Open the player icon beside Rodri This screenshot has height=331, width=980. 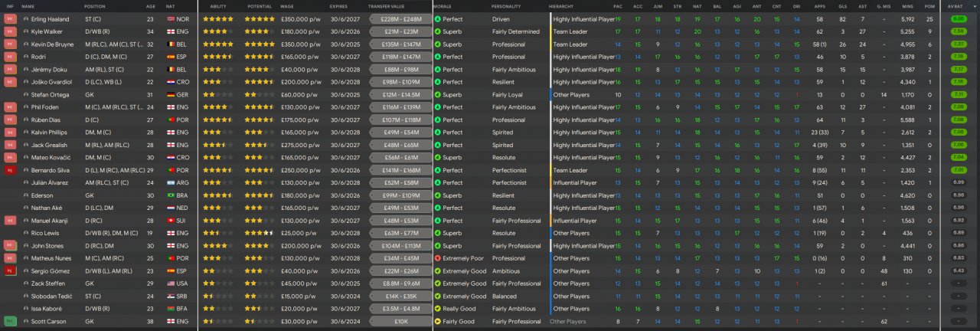pos(26,57)
